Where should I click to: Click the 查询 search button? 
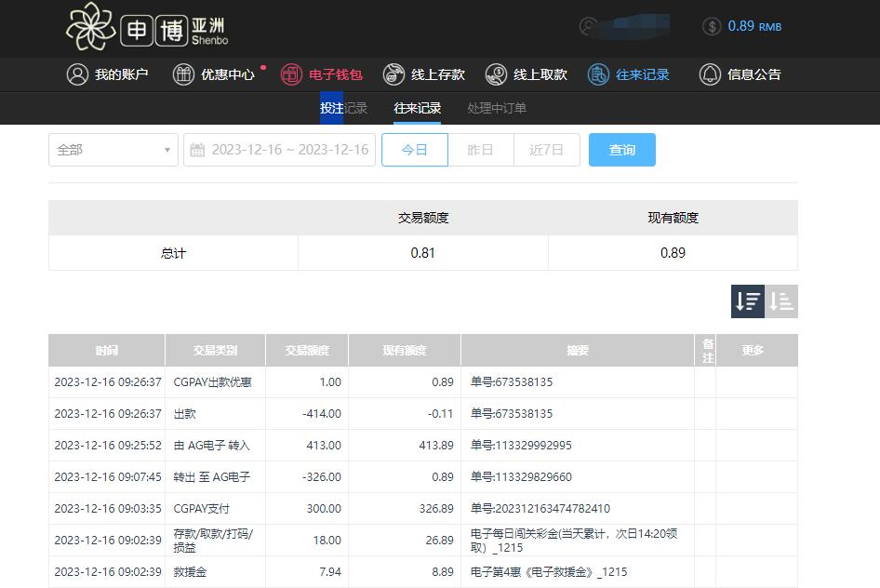click(621, 150)
